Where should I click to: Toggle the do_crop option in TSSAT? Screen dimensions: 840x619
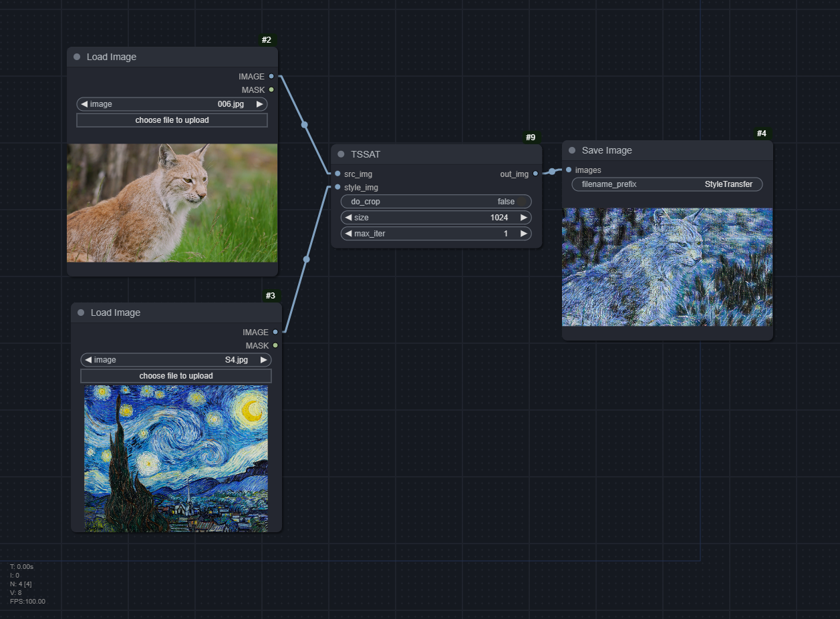click(x=436, y=201)
